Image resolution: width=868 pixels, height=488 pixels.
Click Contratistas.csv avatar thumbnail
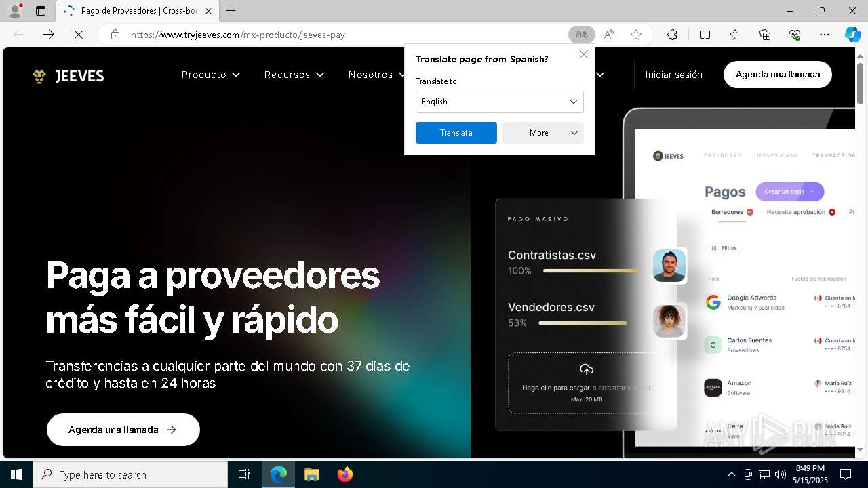tap(669, 265)
